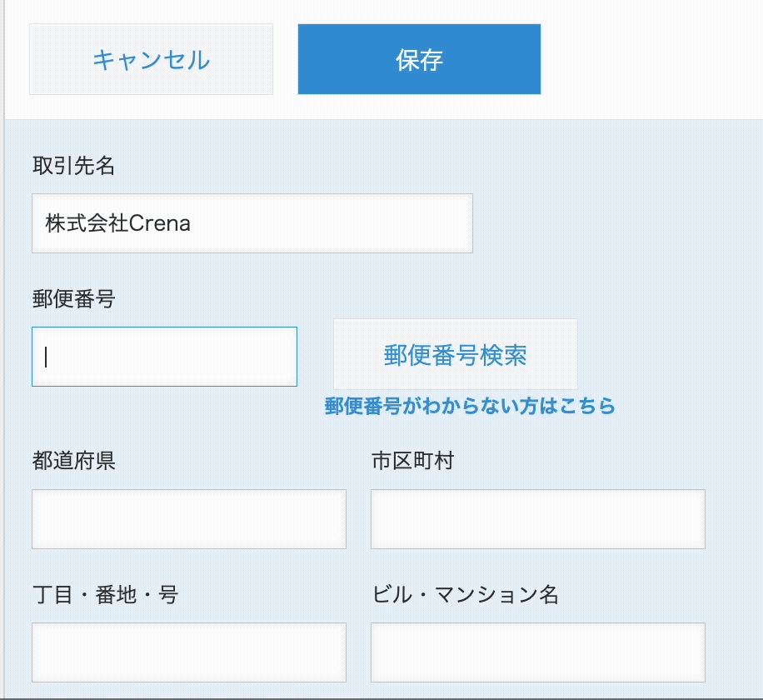
Task: Click the キャンセル button
Action: (x=151, y=59)
